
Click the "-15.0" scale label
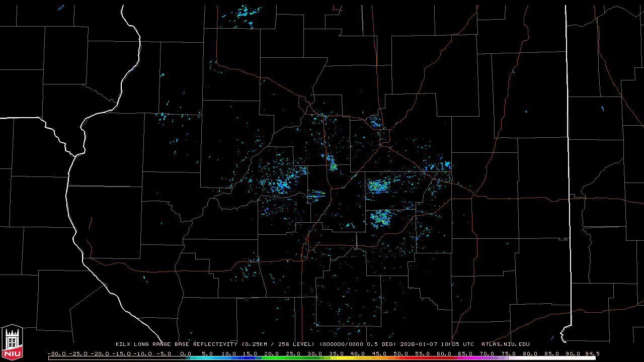[121, 353]
